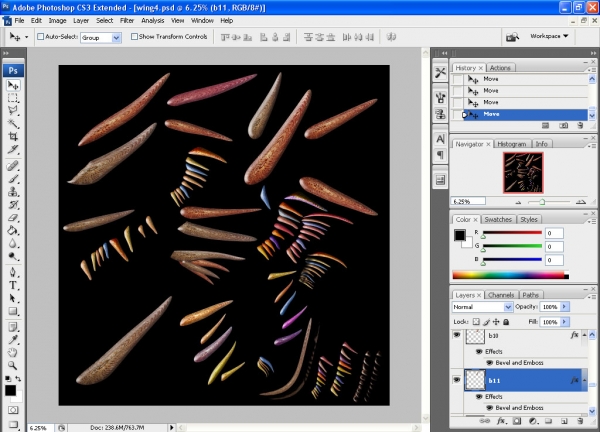Open the Analysis menu

[153, 21]
